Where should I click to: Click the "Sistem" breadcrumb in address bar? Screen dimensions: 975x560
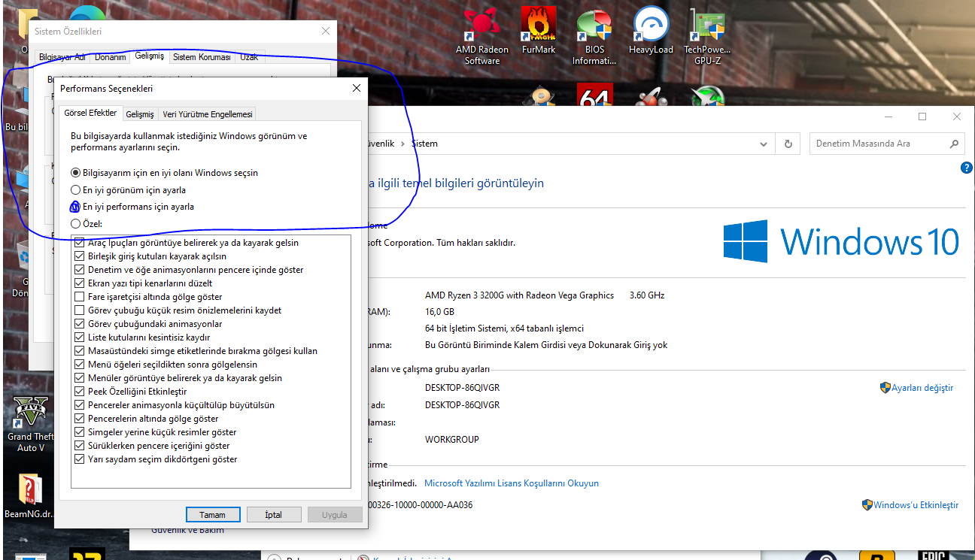424,144
